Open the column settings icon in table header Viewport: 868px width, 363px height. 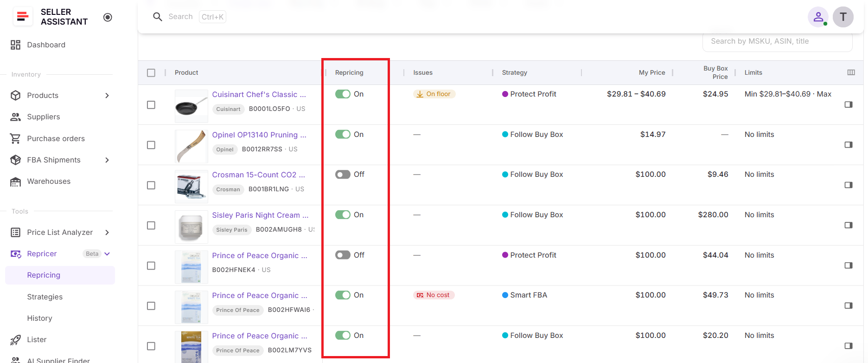click(x=851, y=72)
